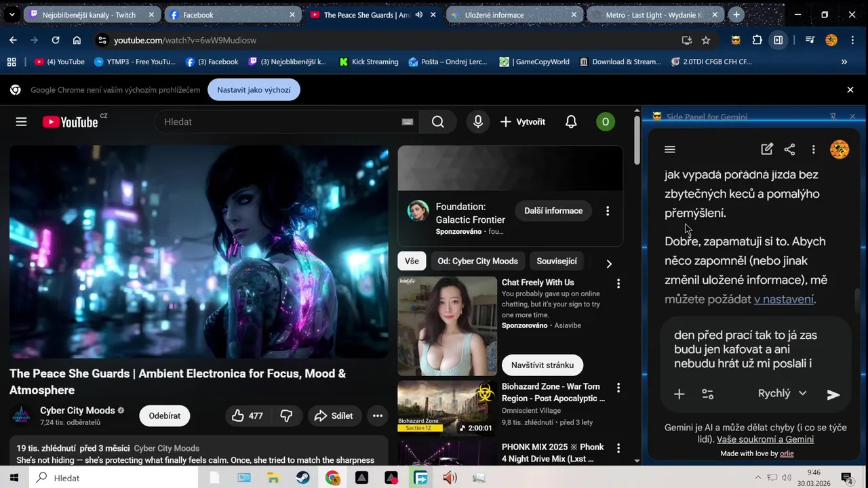Viewport: 868px width, 488px height.
Task: Switch to Metro - Last Light tab
Action: (x=655, y=14)
